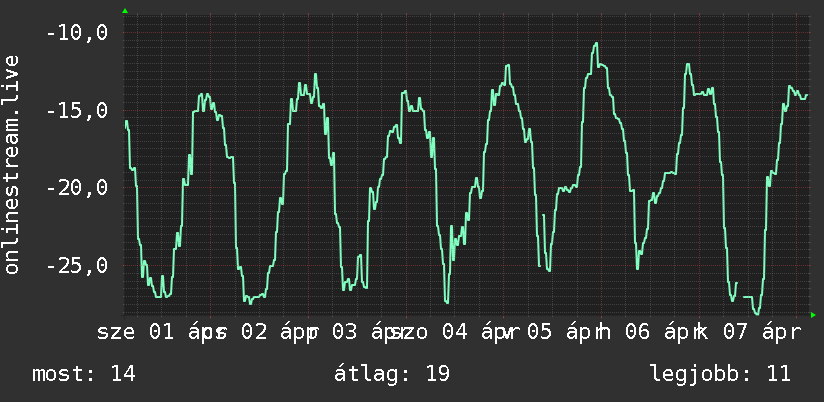Click the -20,0 axis label
The width and height of the screenshot is (824, 402).
[x=77, y=188]
